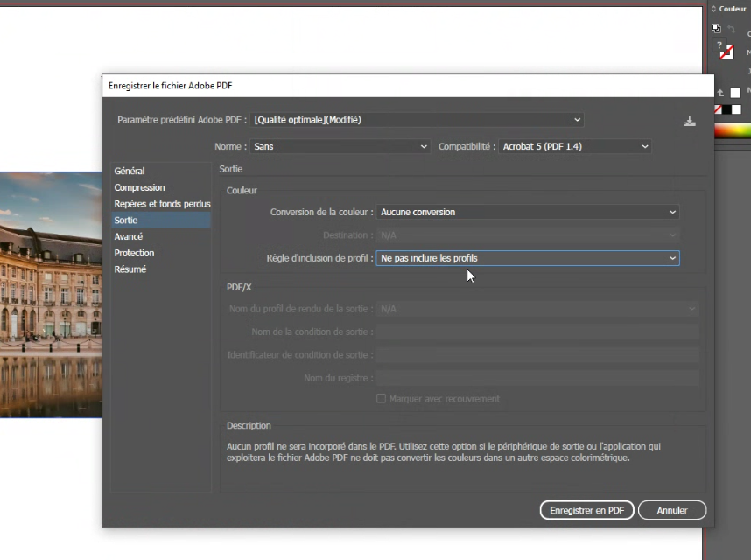Click the save PDF preset icon

point(689,121)
